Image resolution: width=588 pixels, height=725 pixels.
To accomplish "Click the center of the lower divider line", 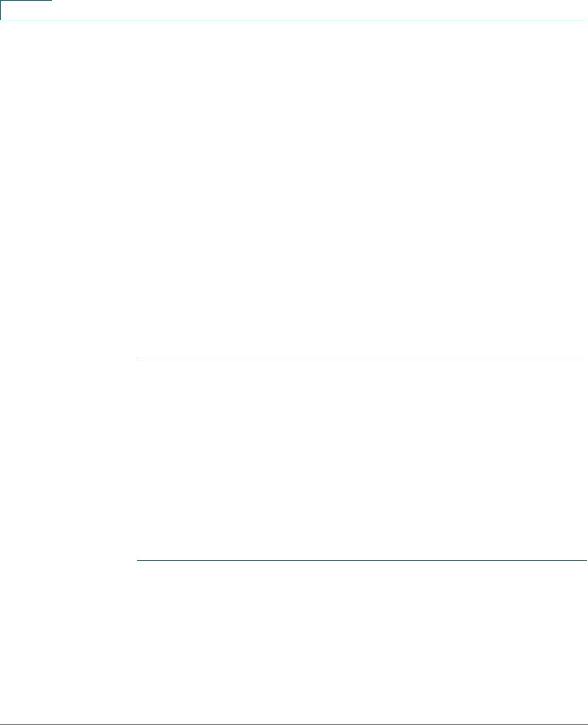I will click(362, 560).
